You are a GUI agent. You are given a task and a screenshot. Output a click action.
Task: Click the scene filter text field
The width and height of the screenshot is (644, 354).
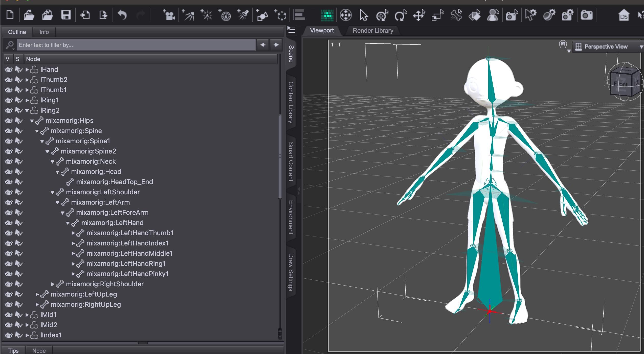click(x=136, y=45)
